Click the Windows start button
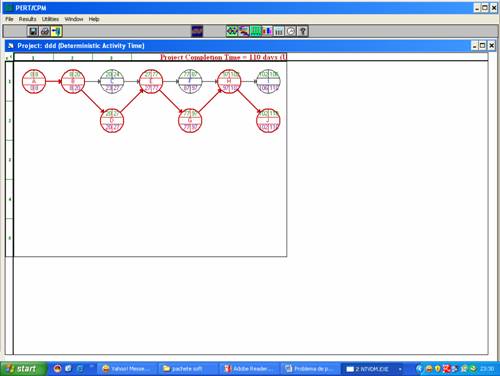Screen dimensions: 500x376 23,369
